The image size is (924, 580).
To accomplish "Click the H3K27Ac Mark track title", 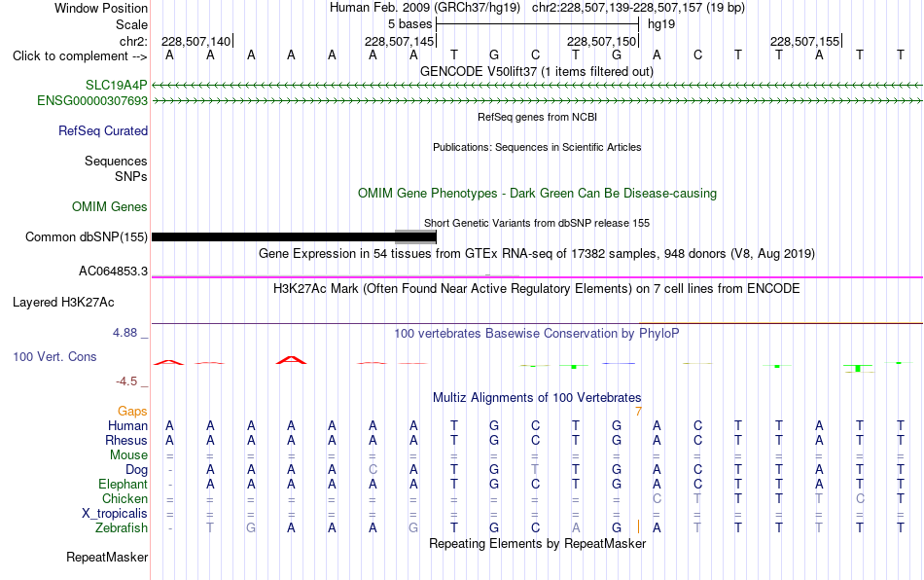I will coord(537,289).
